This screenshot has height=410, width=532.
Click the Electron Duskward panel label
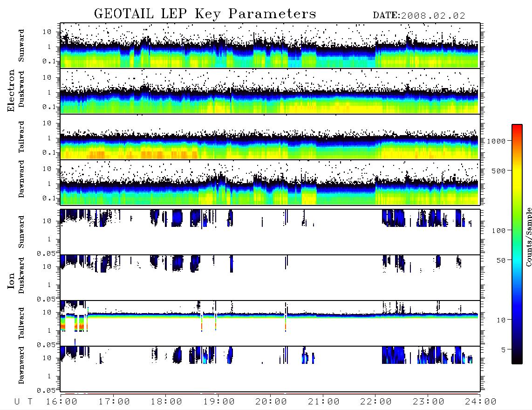pyautogui.click(x=21, y=89)
